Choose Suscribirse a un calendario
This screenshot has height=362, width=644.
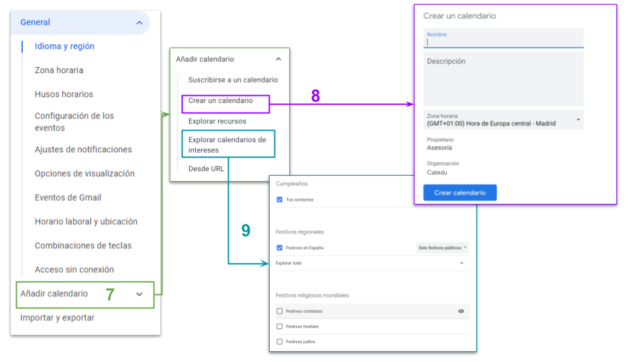click(233, 80)
